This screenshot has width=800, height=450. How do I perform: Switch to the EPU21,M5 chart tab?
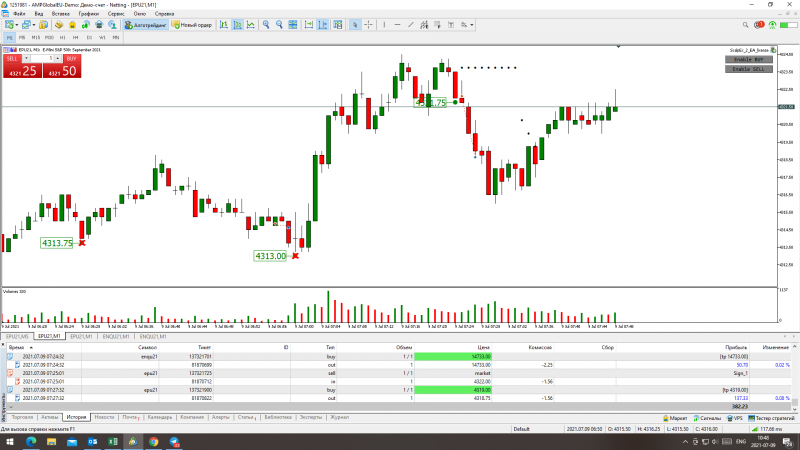[x=17, y=337]
